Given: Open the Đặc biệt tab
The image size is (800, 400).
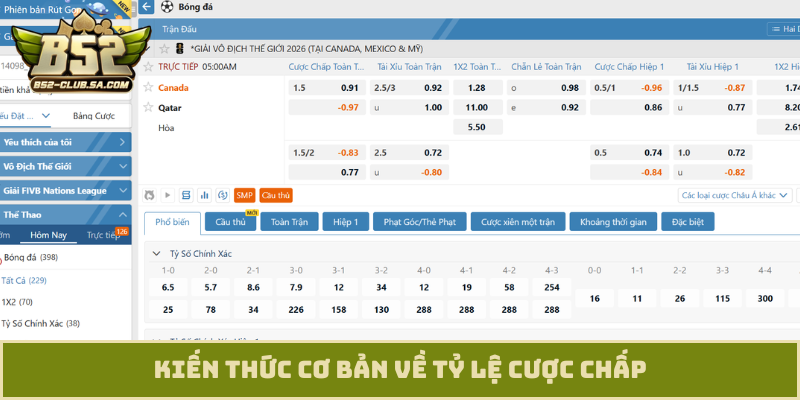Looking at the screenshot, I should pyautogui.click(x=688, y=222).
